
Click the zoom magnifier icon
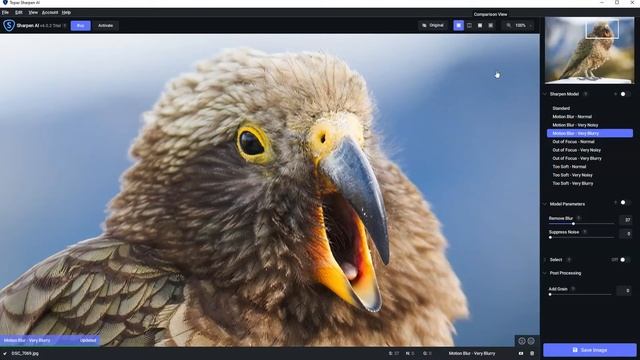point(509,25)
